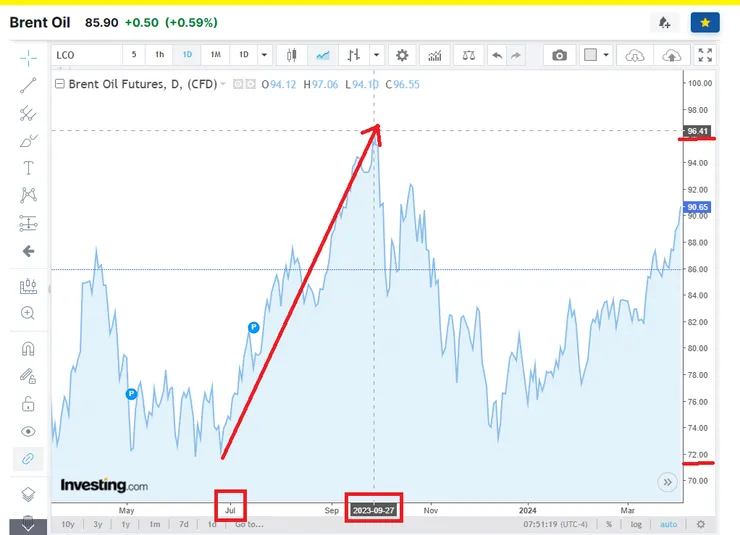
Task: Redo chart action
Action: [516, 55]
